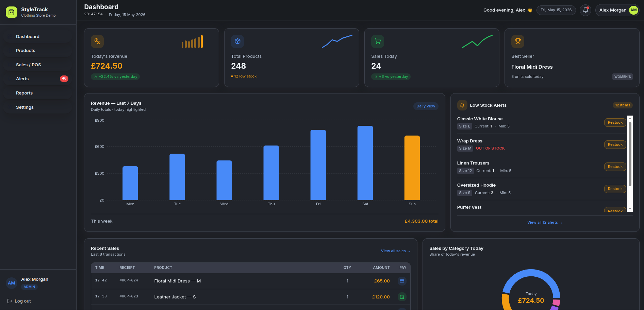Click the £724.50 value on Today's Revenue card
This screenshot has width=644, height=310.
click(x=106, y=66)
